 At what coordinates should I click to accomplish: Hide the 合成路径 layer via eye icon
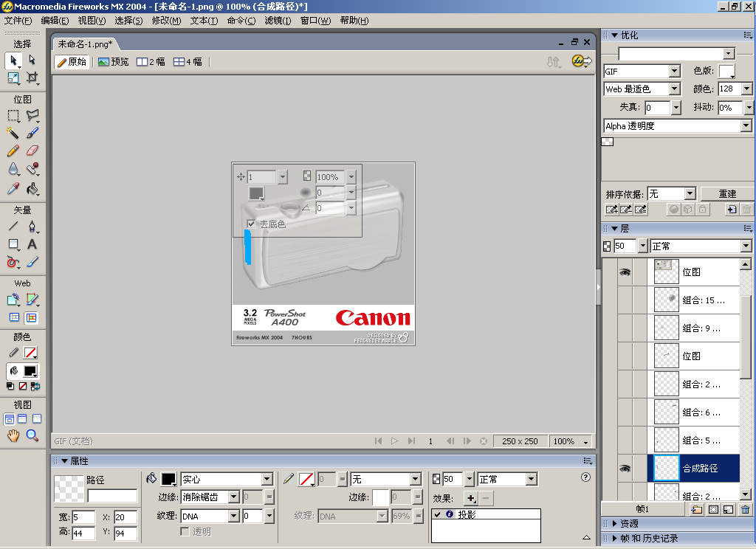(625, 469)
